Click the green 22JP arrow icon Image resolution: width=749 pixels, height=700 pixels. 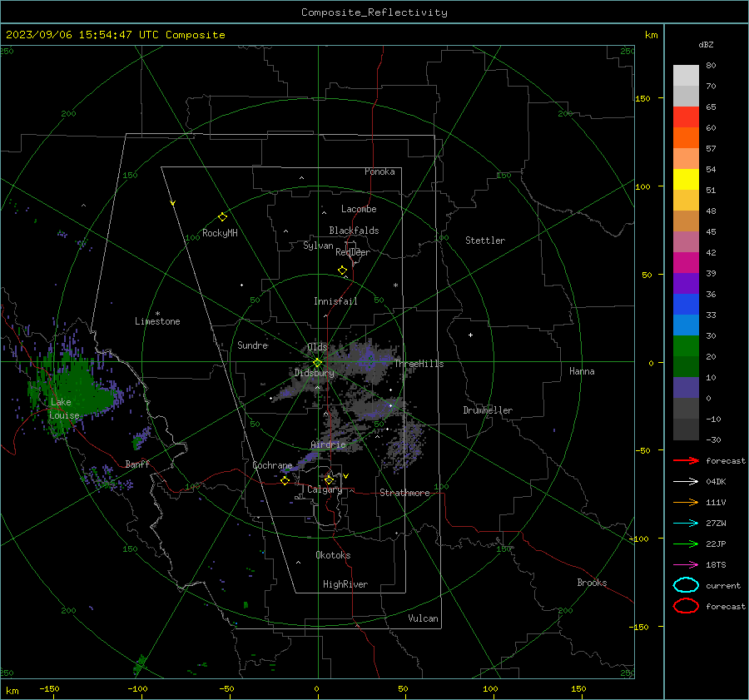[x=686, y=544]
